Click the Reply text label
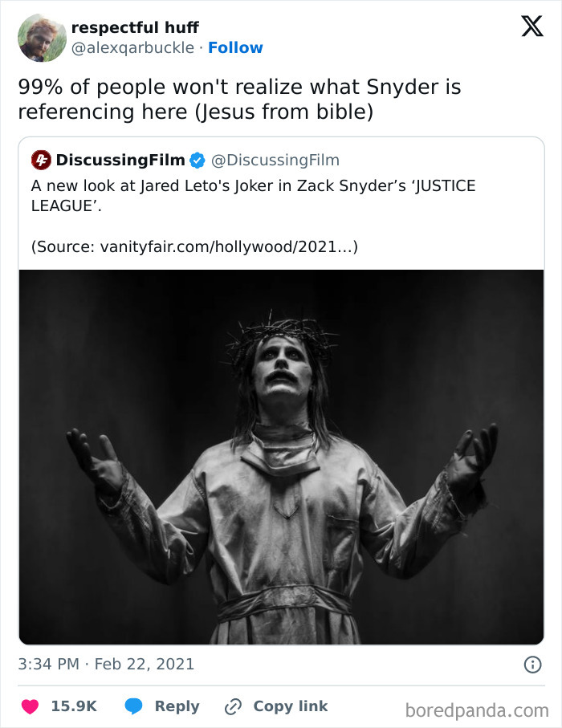This screenshot has width=562, height=728. click(x=177, y=706)
